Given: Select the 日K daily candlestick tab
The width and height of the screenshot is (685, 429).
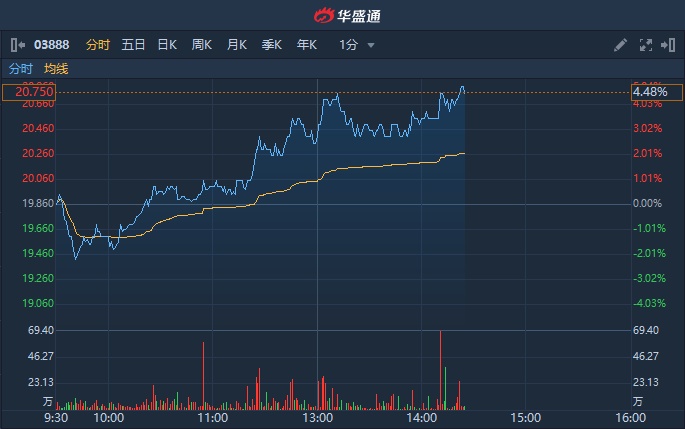Looking at the screenshot, I should pyautogui.click(x=167, y=45).
